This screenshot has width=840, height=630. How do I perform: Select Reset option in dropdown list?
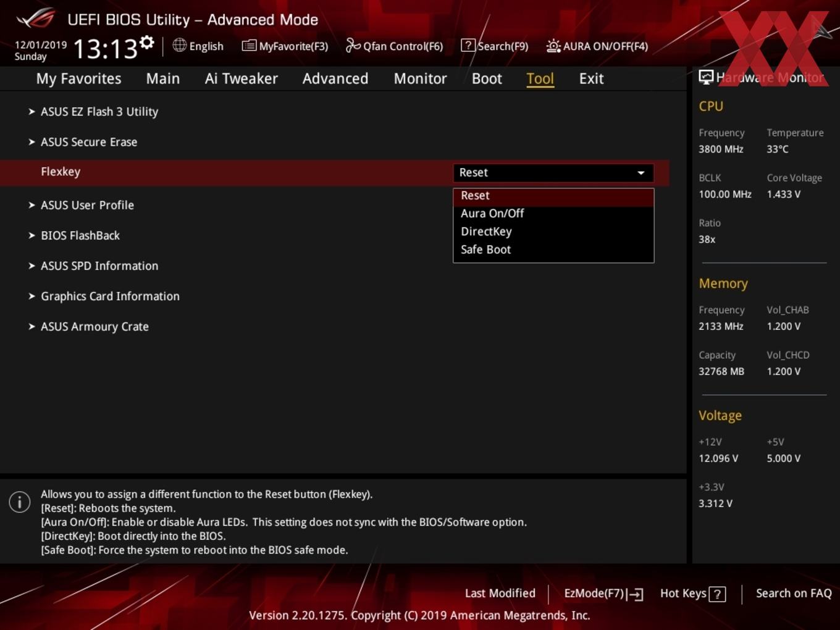click(x=553, y=196)
